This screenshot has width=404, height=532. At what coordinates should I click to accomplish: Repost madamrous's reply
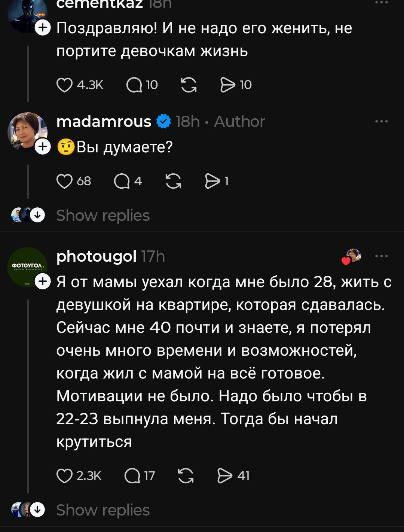[x=173, y=181]
